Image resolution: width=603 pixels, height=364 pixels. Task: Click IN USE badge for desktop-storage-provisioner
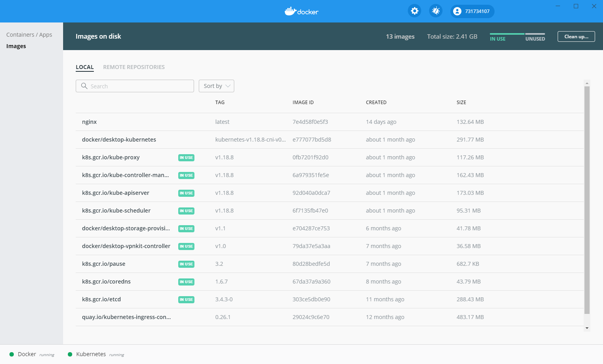(186, 229)
